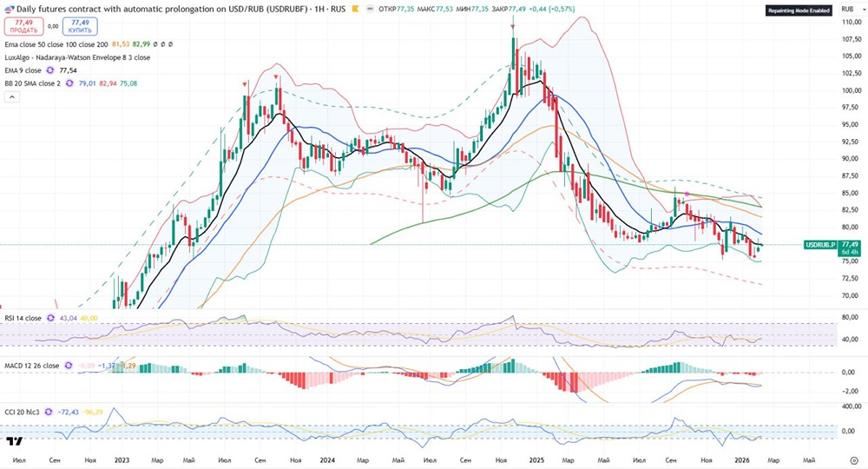Select the CCI 20 hlc3 indicator title
868x469 pixels.
coord(23,412)
